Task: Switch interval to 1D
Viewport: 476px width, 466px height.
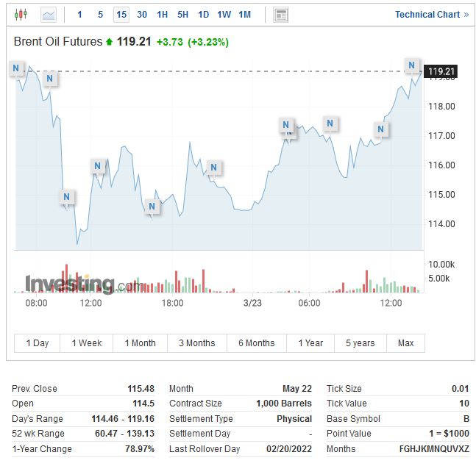Action: [204, 15]
